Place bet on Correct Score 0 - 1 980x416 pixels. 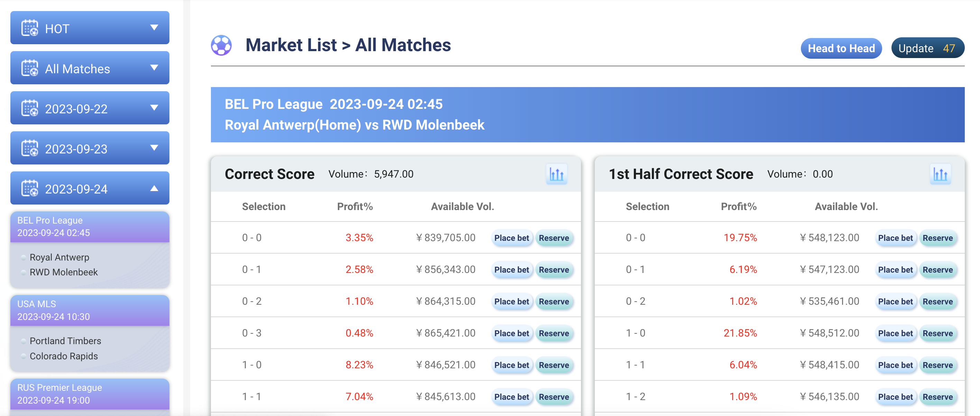tap(512, 270)
